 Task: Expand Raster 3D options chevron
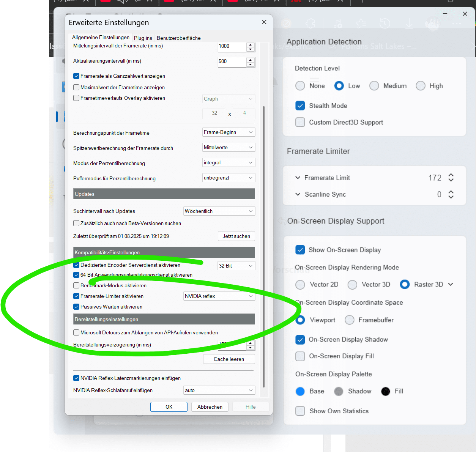click(x=451, y=285)
